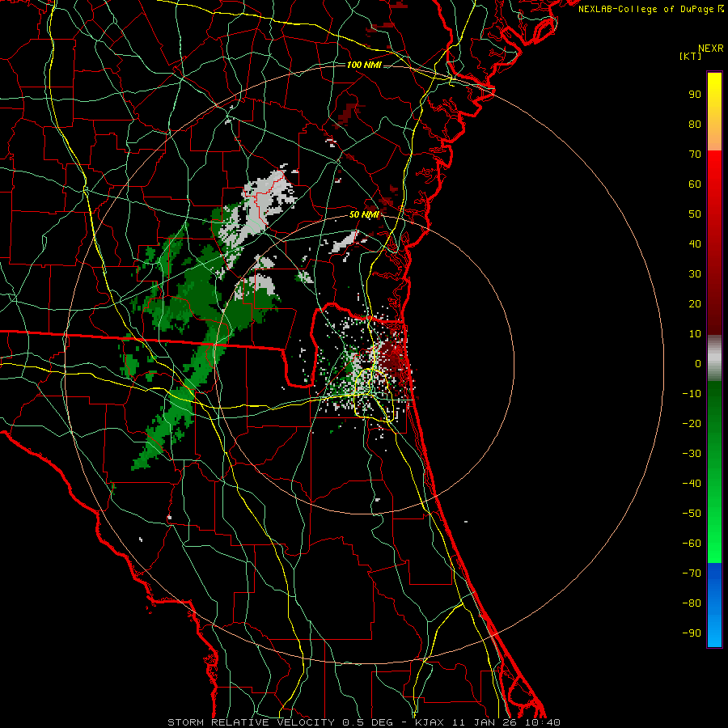Click the -30 value on velocity scale
The height and width of the screenshot is (728, 728).
pos(692,454)
